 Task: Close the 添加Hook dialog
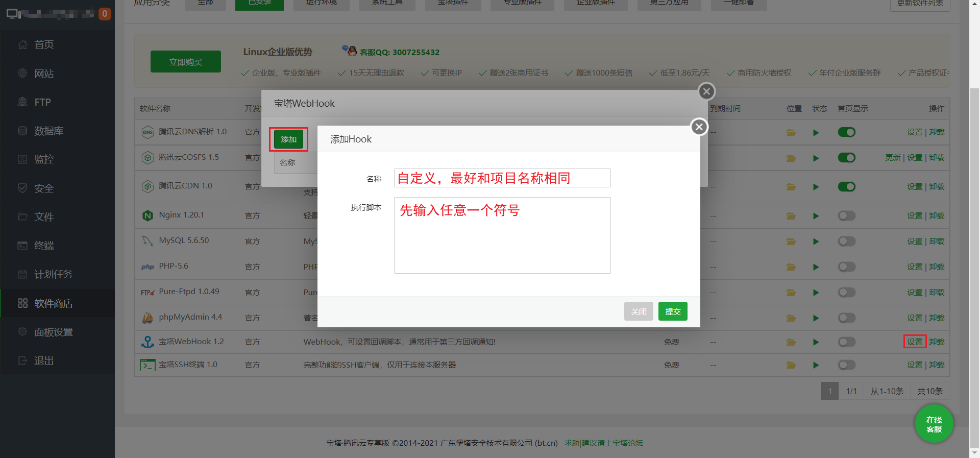pos(699,127)
